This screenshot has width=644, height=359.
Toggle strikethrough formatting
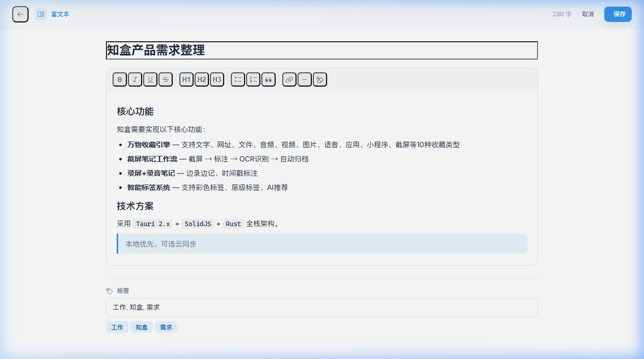click(x=166, y=79)
